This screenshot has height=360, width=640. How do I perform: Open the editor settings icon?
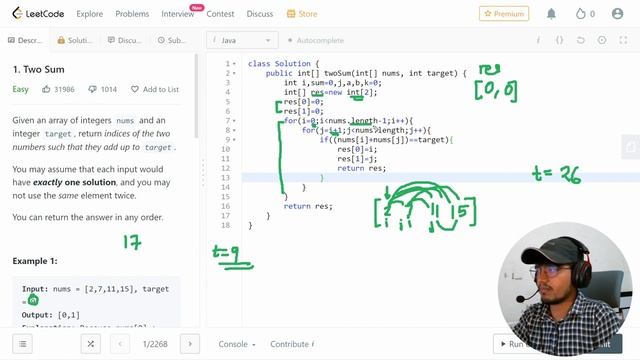click(x=602, y=40)
